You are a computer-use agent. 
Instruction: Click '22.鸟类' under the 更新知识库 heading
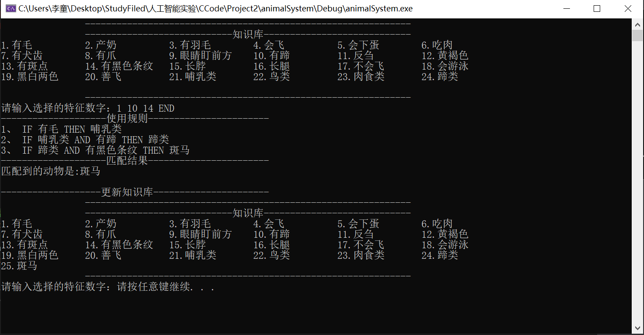point(272,255)
